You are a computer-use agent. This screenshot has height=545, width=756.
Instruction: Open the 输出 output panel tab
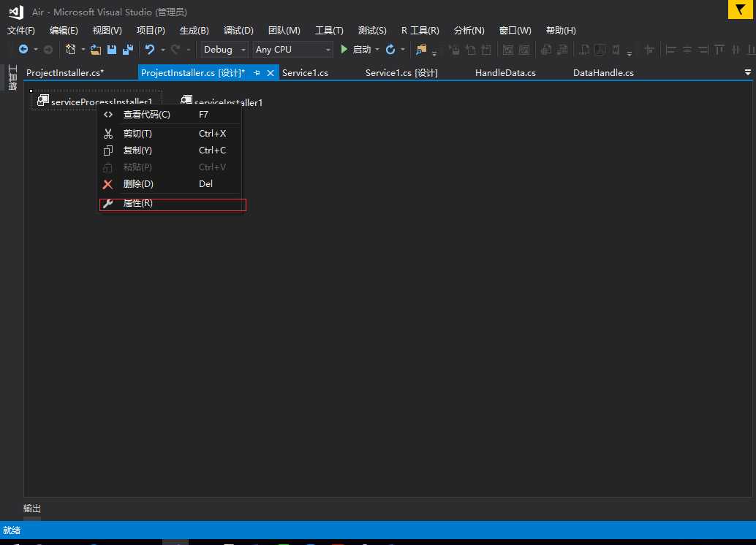[x=32, y=508]
